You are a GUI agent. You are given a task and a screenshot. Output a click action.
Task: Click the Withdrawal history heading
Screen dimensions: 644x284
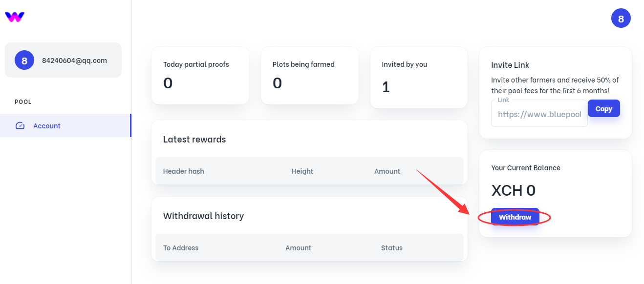click(203, 216)
